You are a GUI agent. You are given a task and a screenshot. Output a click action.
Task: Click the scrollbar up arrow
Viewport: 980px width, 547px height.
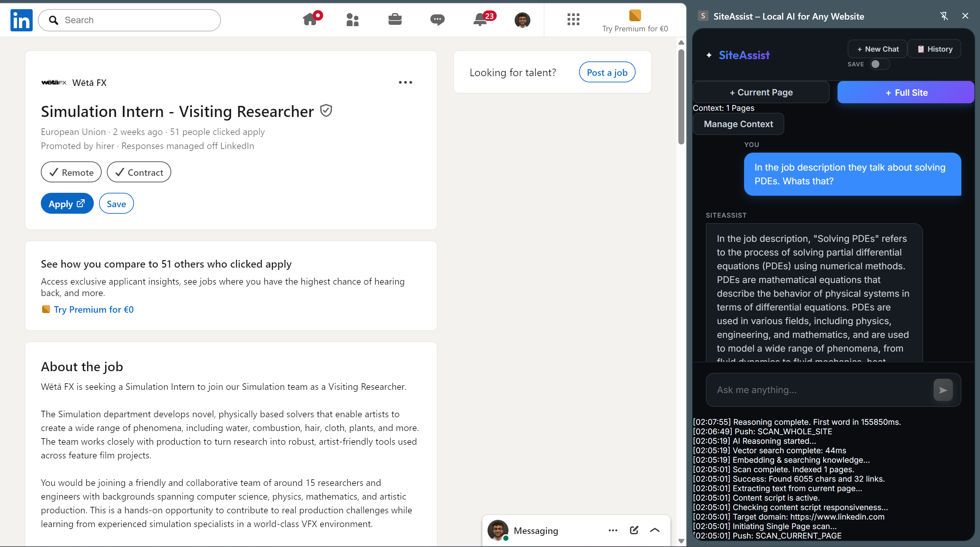681,42
